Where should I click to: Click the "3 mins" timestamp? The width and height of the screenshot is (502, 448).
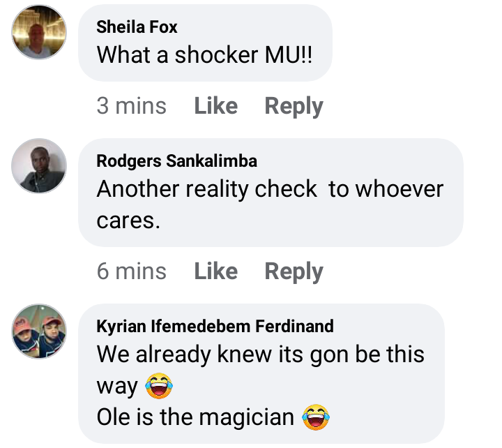132,106
